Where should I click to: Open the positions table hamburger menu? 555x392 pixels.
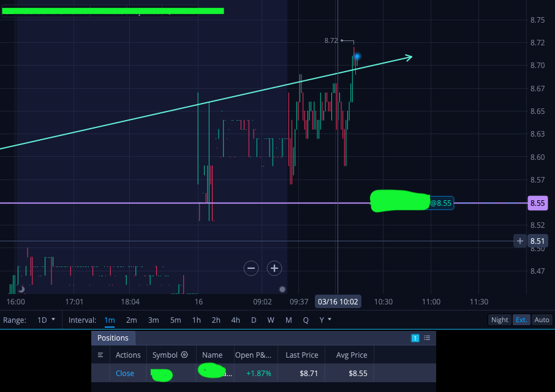click(x=100, y=355)
